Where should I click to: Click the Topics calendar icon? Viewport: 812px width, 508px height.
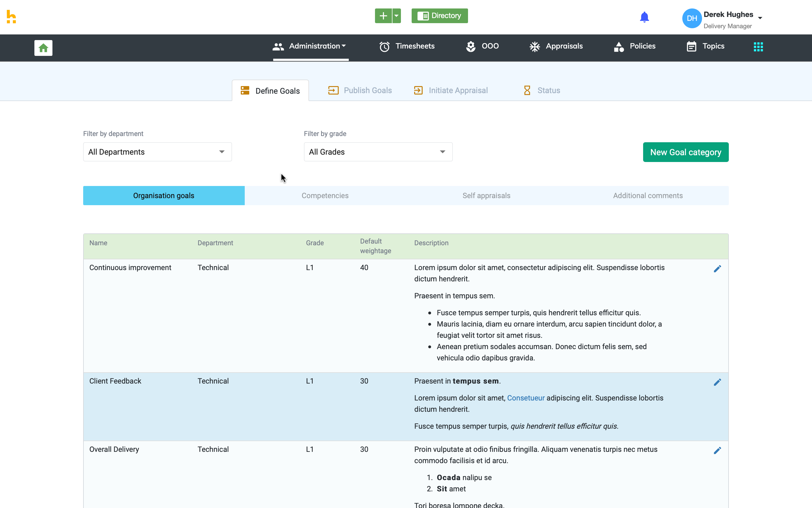692,47
